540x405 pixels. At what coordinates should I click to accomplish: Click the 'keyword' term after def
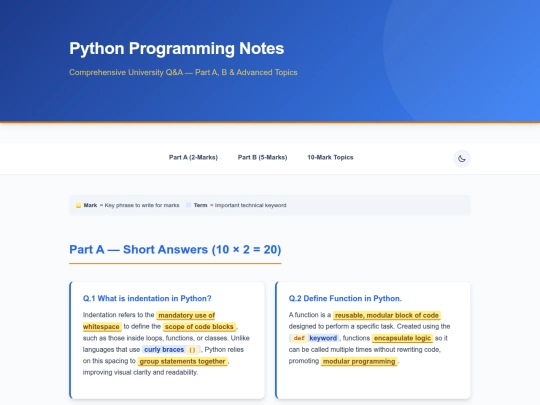click(323, 338)
